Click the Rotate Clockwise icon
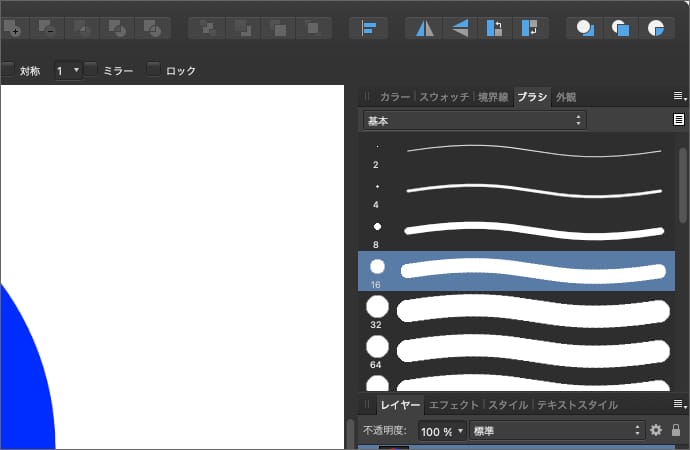 point(531,28)
